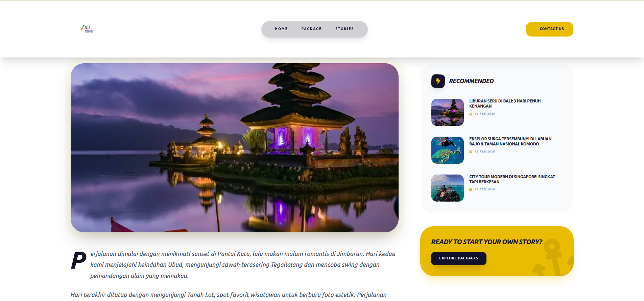Open City Tour Modern di Singapore link

[512, 179]
